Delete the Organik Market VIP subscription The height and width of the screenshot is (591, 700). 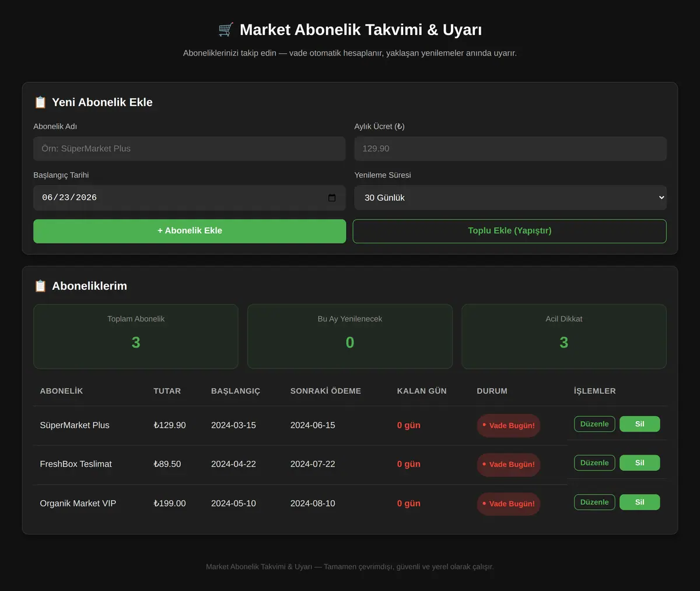[640, 502]
